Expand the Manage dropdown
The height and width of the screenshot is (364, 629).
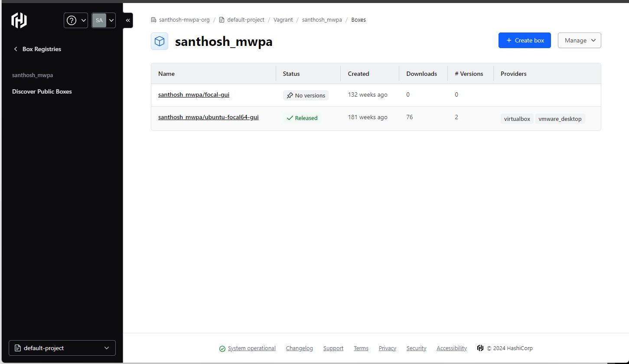pyautogui.click(x=579, y=40)
